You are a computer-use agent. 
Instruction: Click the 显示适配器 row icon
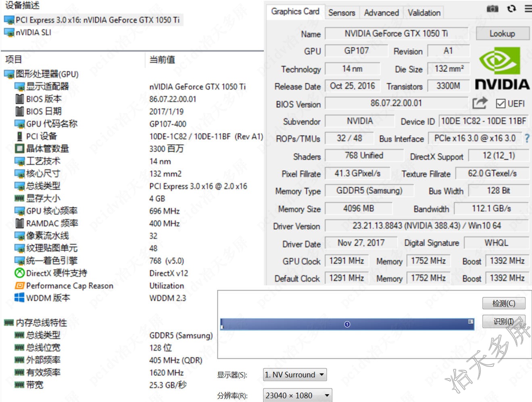[x=19, y=87]
